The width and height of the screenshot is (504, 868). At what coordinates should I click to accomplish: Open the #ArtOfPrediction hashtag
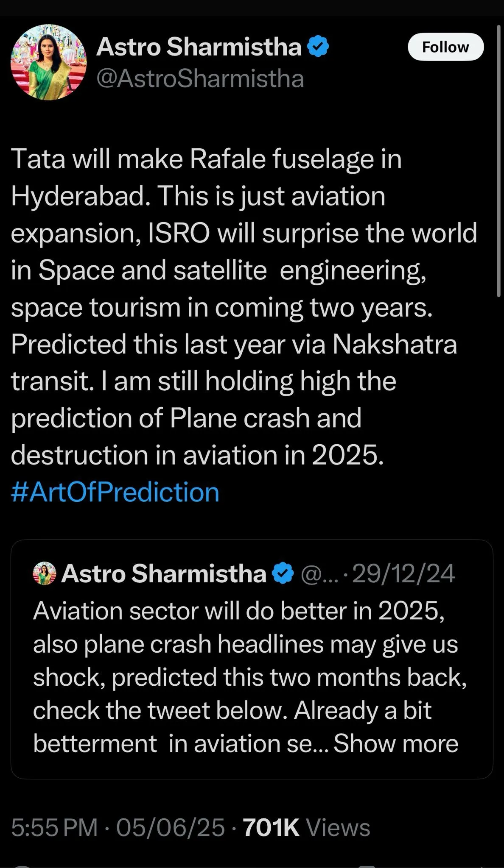(115, 492)
